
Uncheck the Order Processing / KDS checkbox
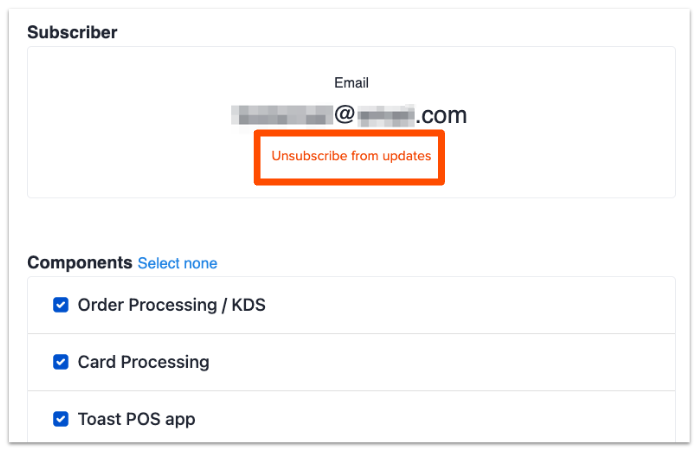60,306
